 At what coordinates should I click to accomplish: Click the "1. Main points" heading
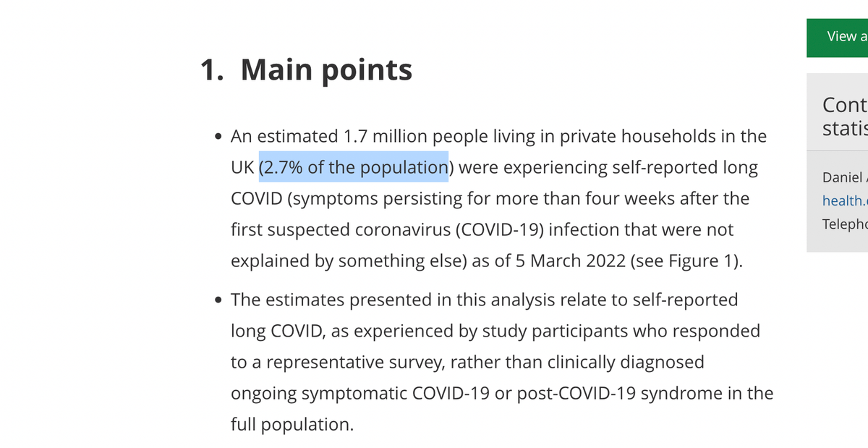[306, 69]
